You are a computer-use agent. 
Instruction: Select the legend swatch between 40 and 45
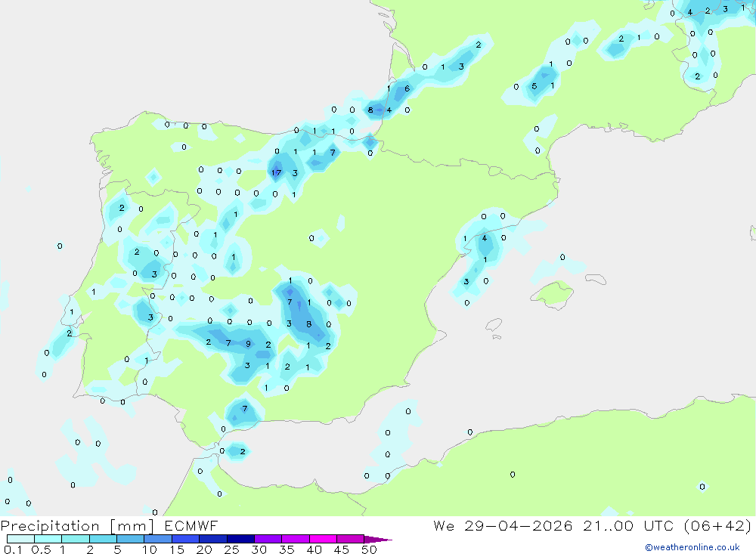[323, 539]
